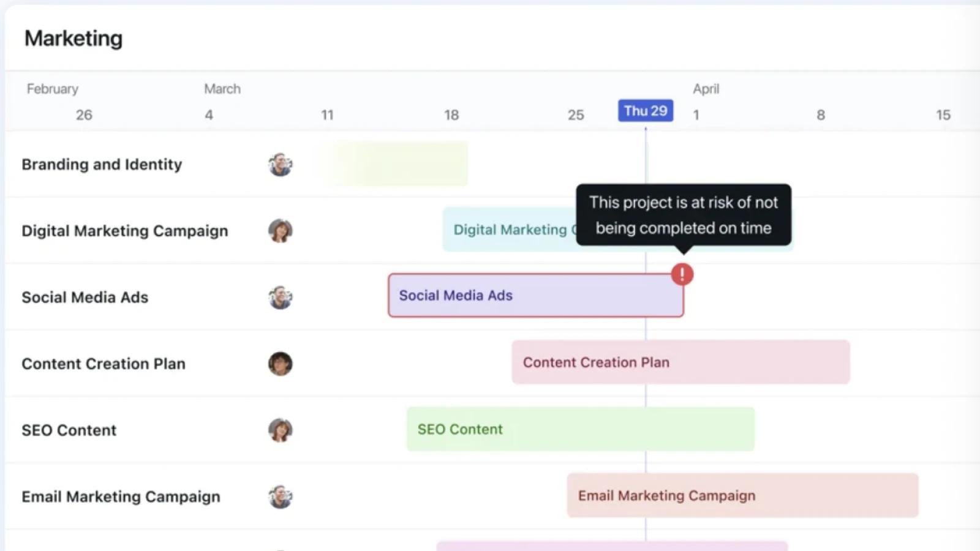Click the February month label
Image resolution: width=980 pixels, height=551 pixels.
click(x=53, y=89)
